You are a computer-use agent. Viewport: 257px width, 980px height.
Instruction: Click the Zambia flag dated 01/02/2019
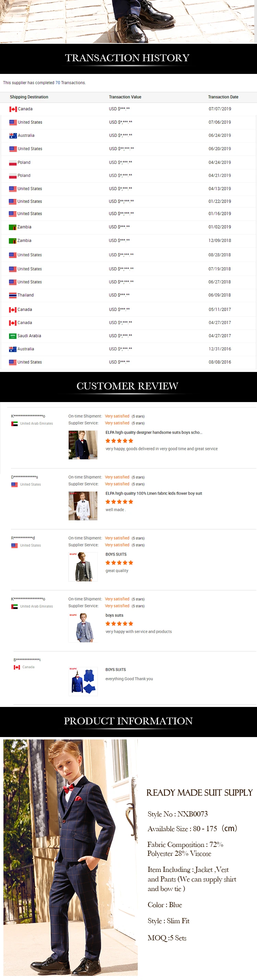point(13,227)
